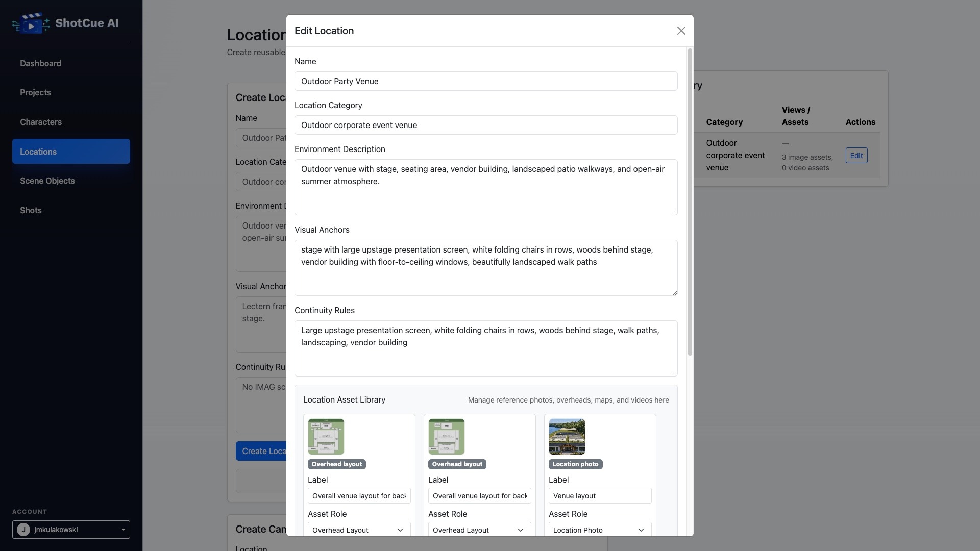The image size is (980, 551).
Task: Click the Create Location button behind dialog
Action: pyautogui.click(x=261, y=451)
